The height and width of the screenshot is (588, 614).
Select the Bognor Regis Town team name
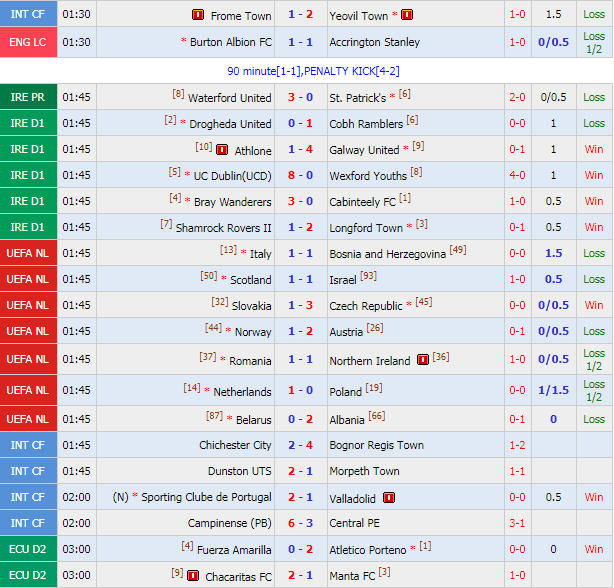pyautogui.click(x=376, y=445)
